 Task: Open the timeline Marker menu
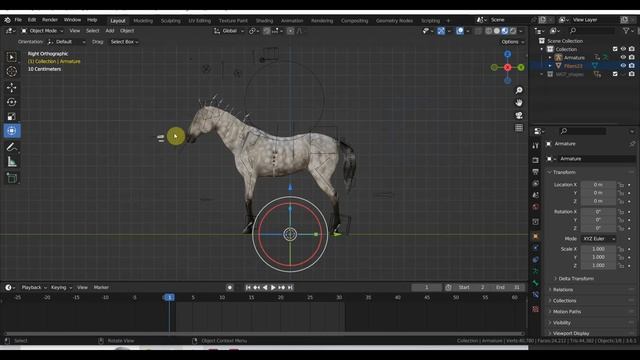[101, 287]
